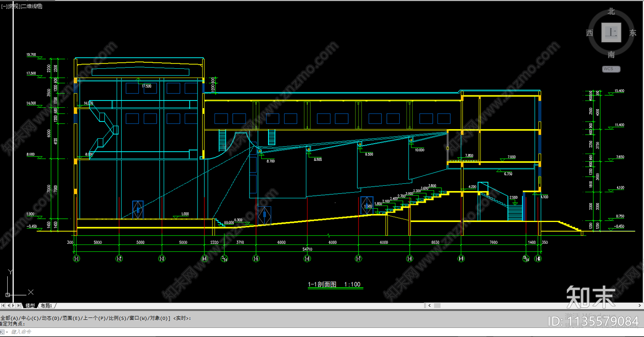Select the 1:100 scale text
The width and height of the screenshot is (644, 337).
tap(352, 284)
